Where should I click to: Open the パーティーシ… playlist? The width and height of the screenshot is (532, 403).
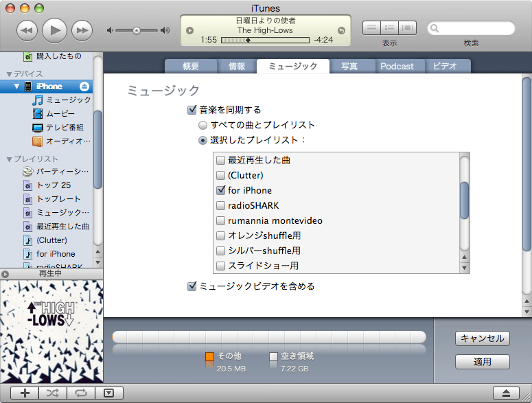[56, 172]
